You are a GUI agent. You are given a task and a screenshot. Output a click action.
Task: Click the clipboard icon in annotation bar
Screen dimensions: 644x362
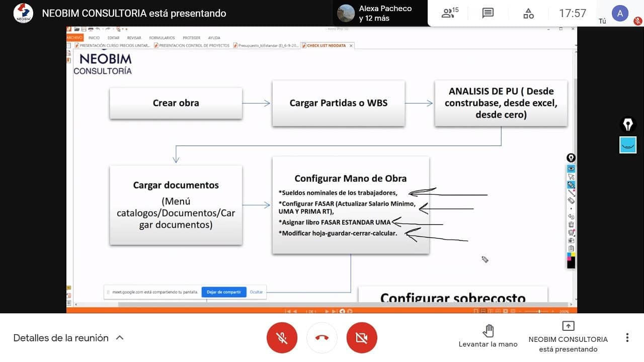(571, 248)
